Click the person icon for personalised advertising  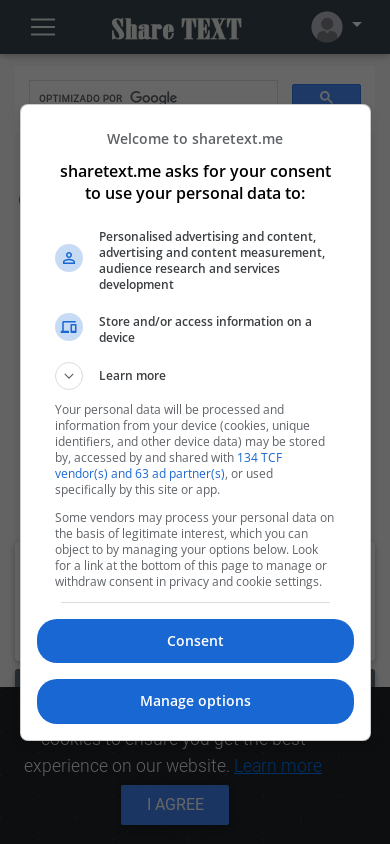point(69,258)
